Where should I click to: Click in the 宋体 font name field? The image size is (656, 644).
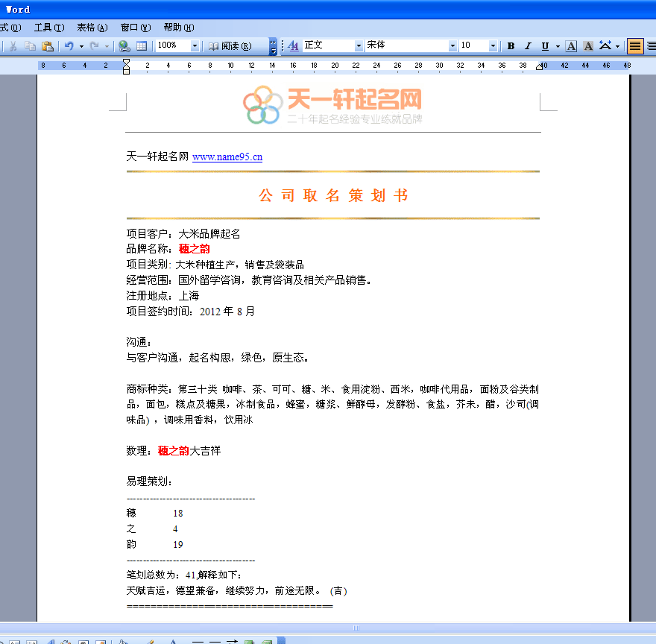pos(407,45)
